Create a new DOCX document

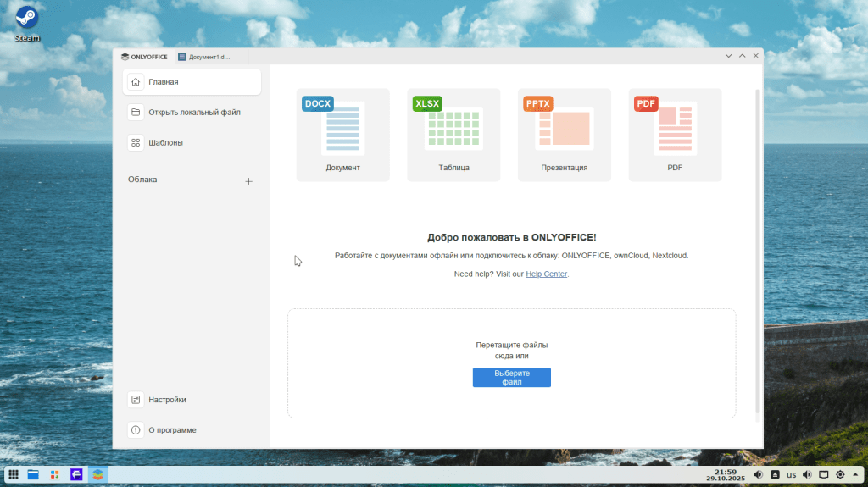pyautogui.click(x=342, y=135)
